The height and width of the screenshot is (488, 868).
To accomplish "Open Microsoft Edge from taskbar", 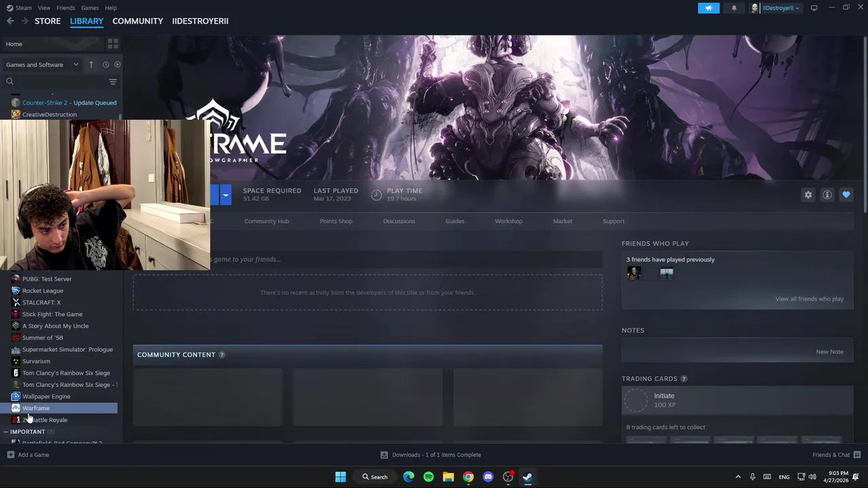I will [408, 476].
